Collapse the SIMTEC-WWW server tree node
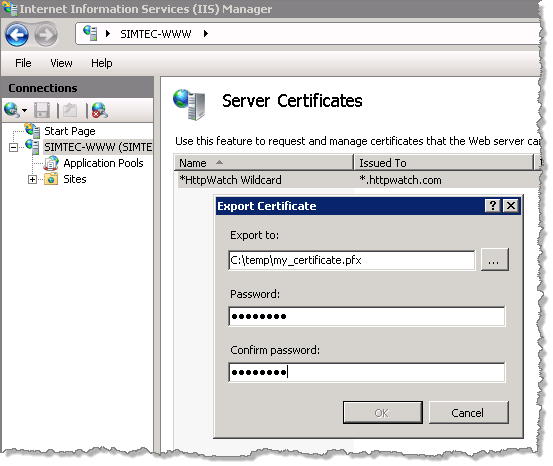This screenshot has width=553, height=466. coord(13,147)
